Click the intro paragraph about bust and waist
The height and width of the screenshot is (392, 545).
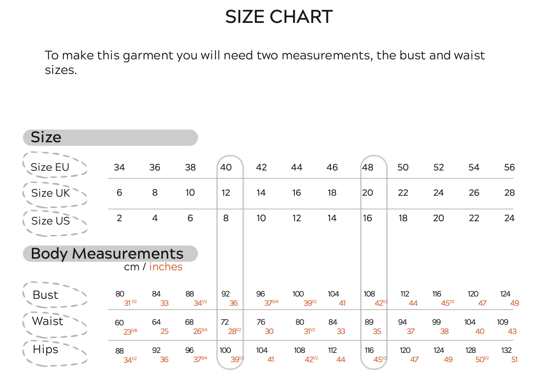coord(265,62)
